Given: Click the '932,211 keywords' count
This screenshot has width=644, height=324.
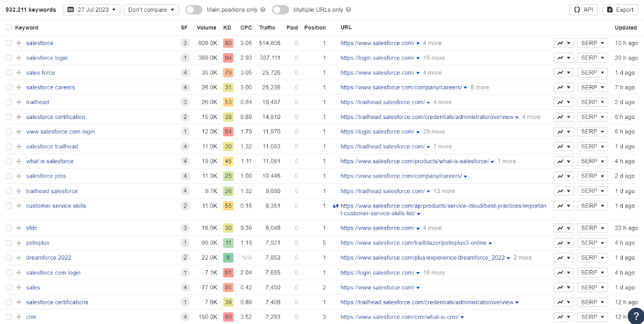Looking at the screenshot, I should [x=31, y=10].
